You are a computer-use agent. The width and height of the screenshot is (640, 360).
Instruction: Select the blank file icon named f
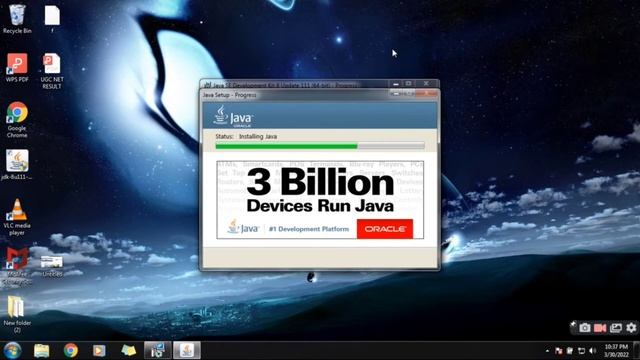point(52,19)
